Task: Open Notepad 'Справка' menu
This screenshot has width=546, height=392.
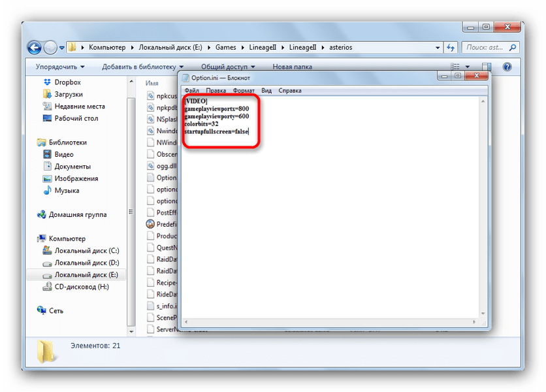Action: tap(290, 91)
